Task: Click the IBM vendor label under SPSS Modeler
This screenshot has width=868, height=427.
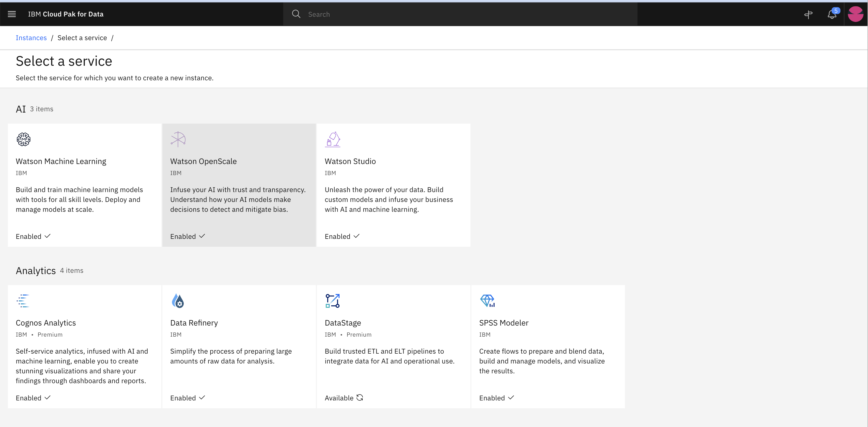Action: [485, 335]
